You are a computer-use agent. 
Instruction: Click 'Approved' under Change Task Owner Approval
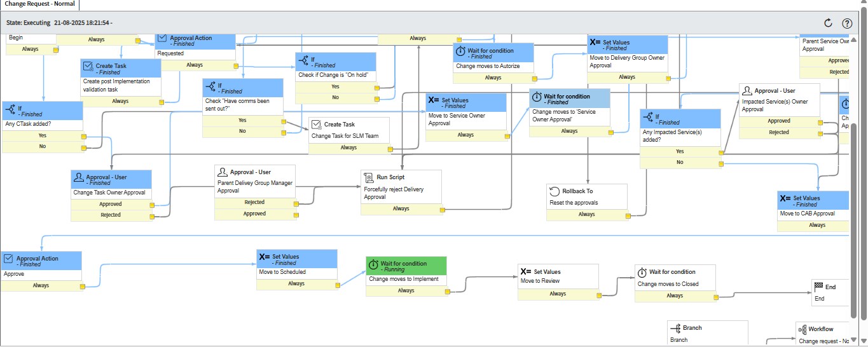[111, 204]
